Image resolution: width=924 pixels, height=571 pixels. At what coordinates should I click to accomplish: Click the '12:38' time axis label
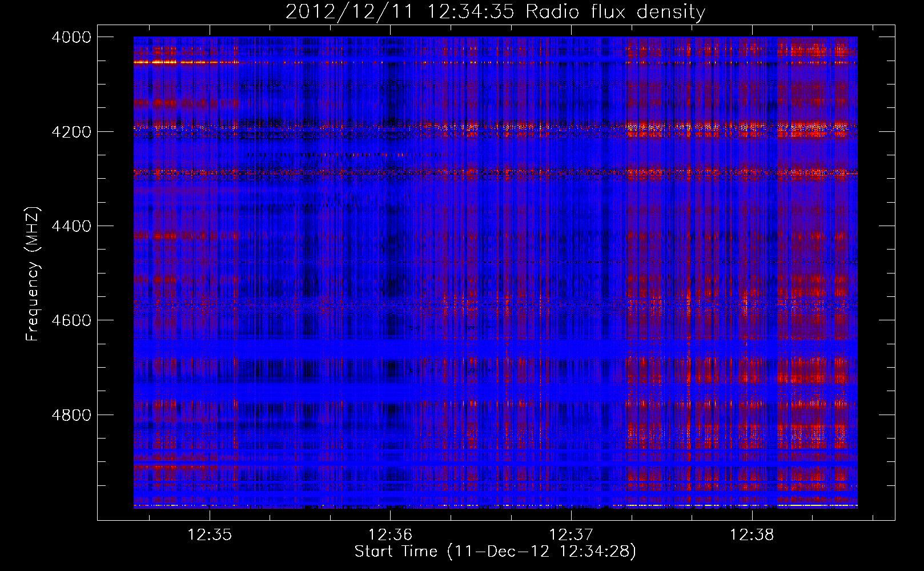[752, 535]
